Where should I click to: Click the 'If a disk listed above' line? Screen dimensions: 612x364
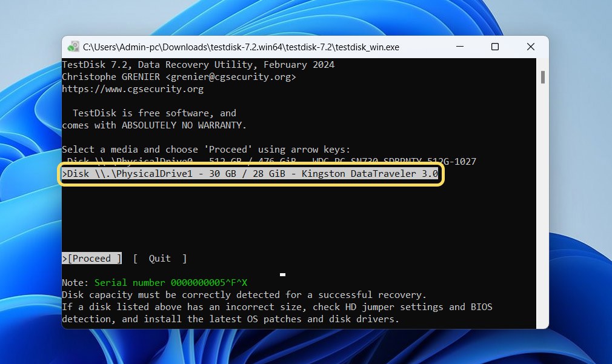(x=277, y=307)
